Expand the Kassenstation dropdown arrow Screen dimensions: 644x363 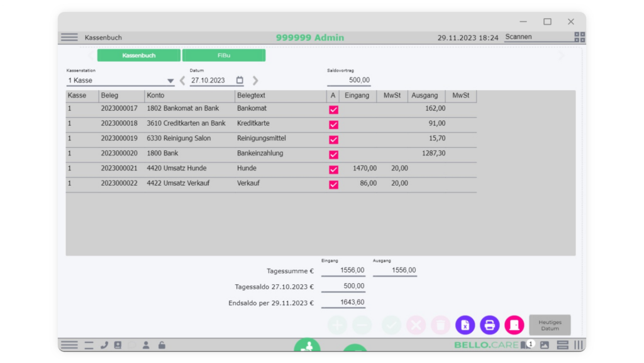click(x=170, y=81)
